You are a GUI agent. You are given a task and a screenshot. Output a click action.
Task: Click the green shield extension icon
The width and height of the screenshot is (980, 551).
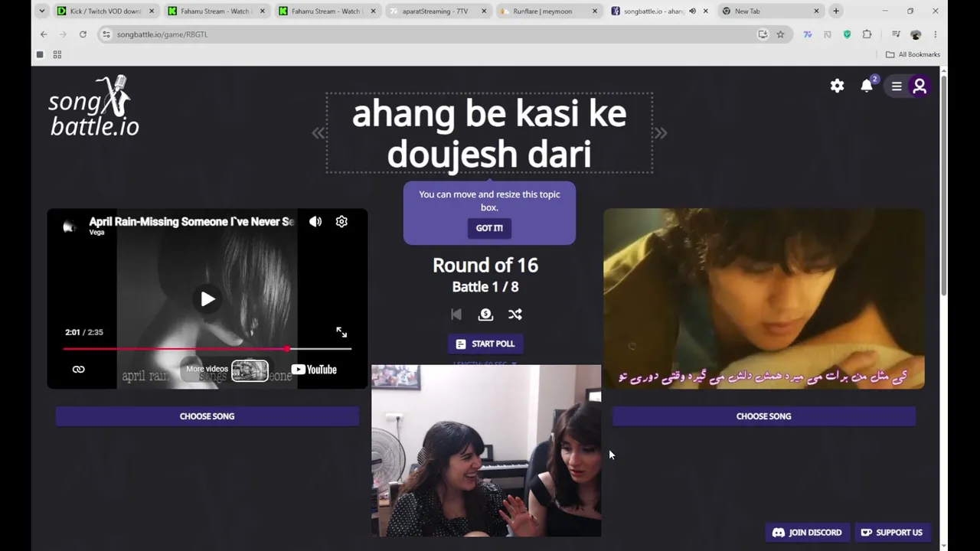(x=847, y=34)
